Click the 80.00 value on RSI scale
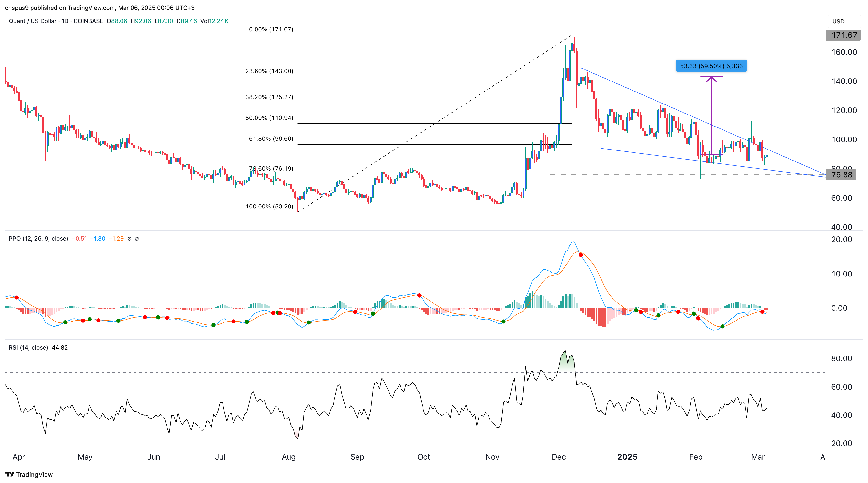This screenshot has height=483, width=868. pos(842,358)
